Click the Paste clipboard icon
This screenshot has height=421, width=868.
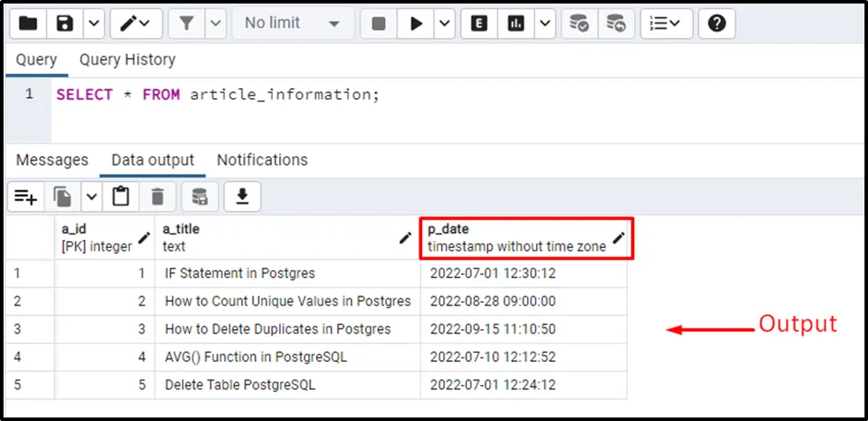(121, 197)
